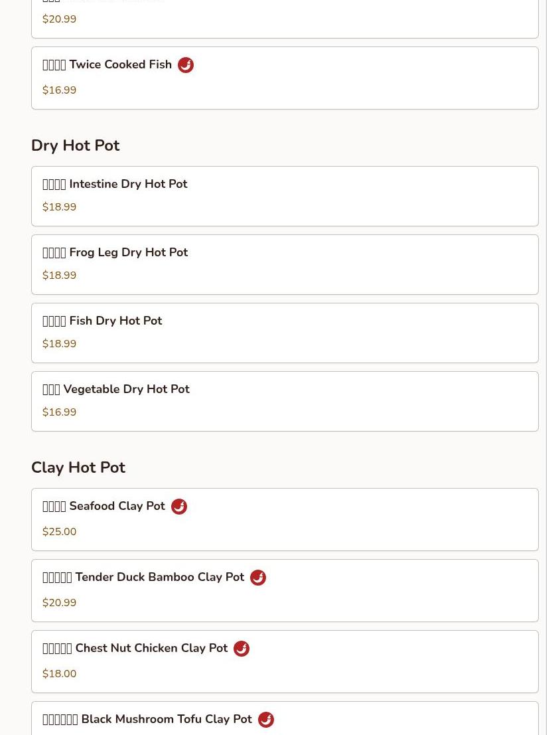Select Tender Duck Bamboo Clay Pot item

click(x=285, y=590)
